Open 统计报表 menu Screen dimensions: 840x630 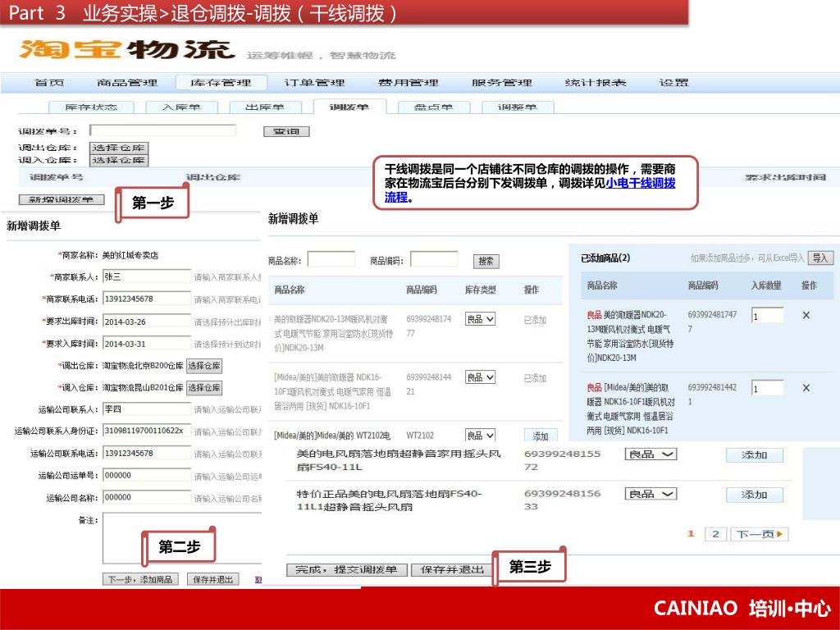tap(596, 83)
